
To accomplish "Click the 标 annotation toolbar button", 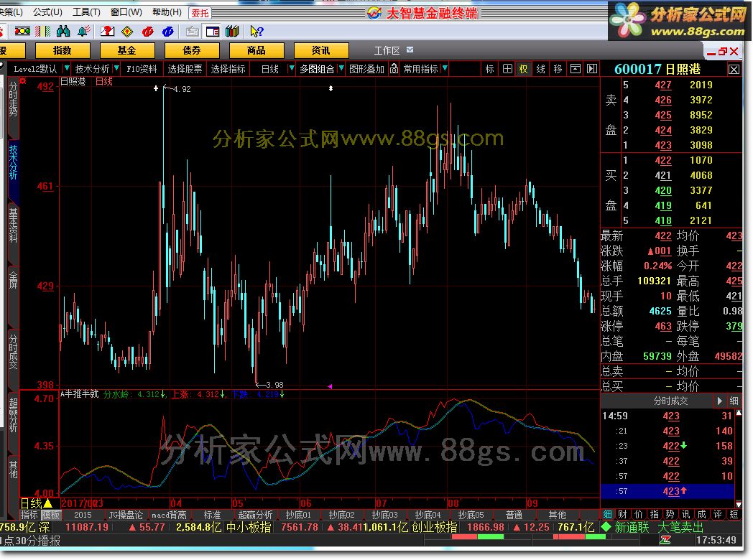I will click(489, 69).
